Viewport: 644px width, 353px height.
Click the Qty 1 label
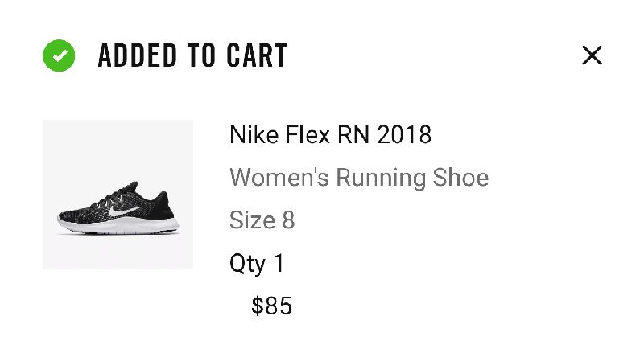click(x=257, y=263)
